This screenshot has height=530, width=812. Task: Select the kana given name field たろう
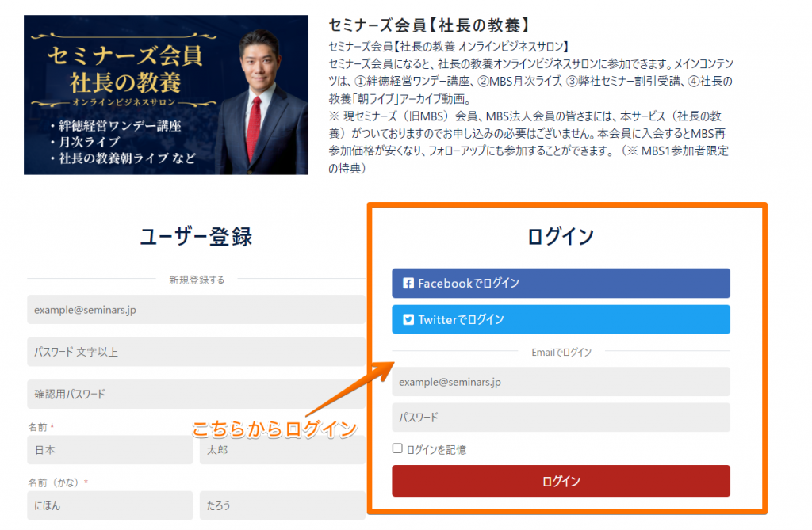(x=282, y=505)
